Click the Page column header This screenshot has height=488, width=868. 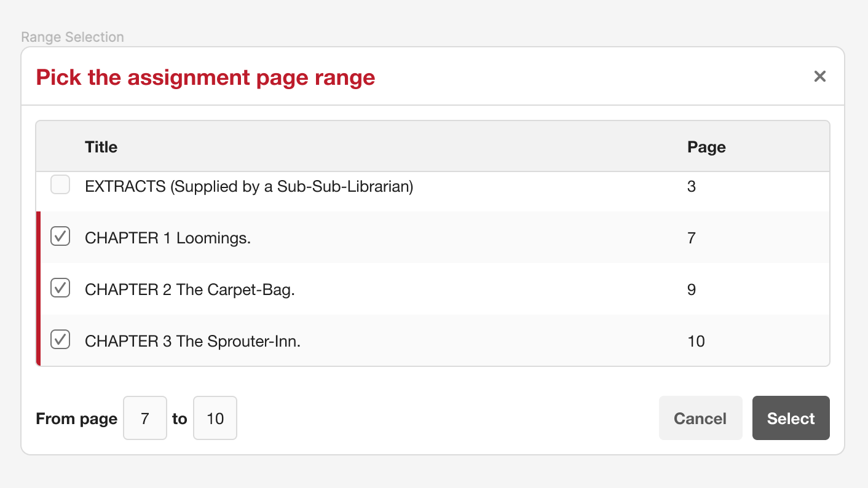(x=706, y=146)
